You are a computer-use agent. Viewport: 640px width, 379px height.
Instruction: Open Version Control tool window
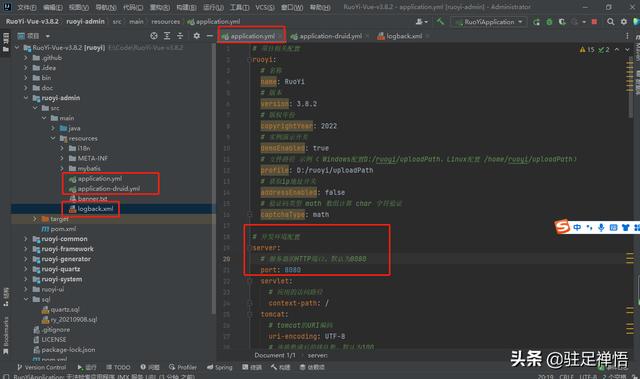coord(41,367)
